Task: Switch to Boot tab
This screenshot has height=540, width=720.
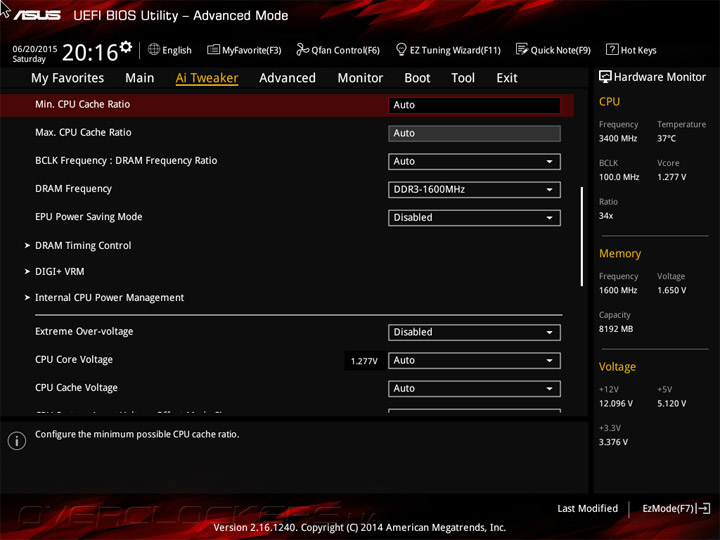Action: coord(417,78)
